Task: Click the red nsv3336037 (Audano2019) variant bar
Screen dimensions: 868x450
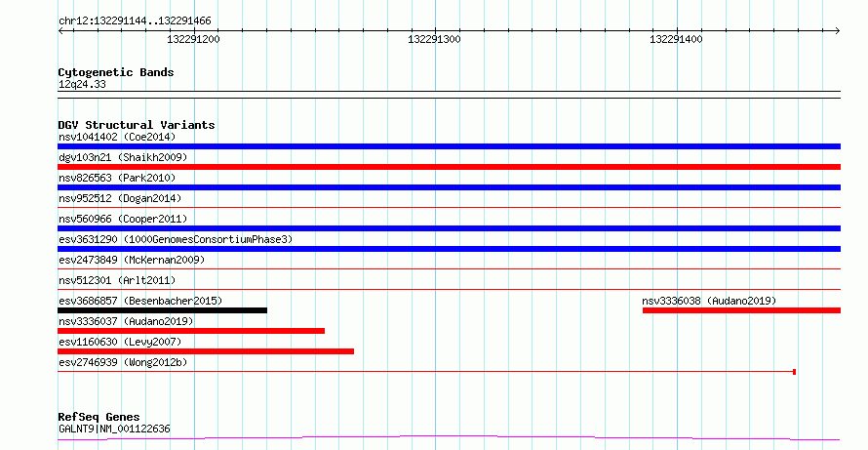Action: click(191, 331)
